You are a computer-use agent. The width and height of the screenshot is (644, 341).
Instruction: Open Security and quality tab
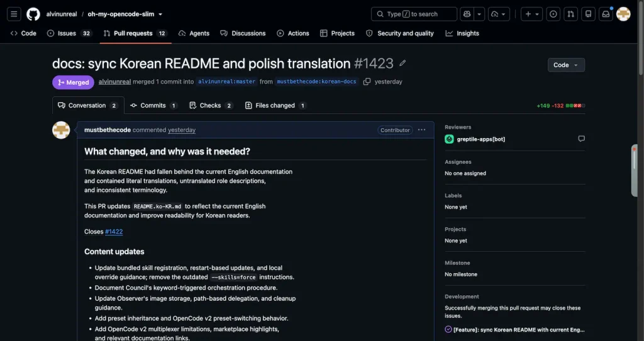pos(399,33)
